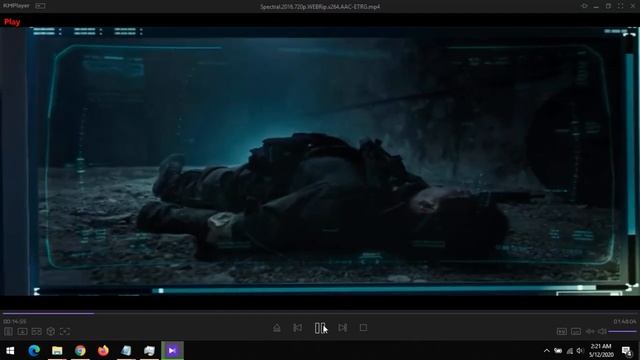Screen dimensions: 640x360
Task: Click the elapsed time display
Action: (15, 322)
